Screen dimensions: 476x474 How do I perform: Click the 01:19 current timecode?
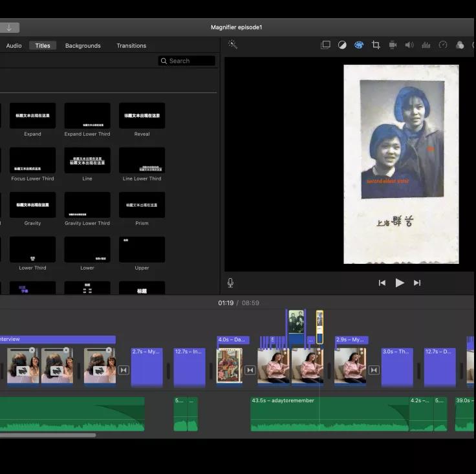[226, 303]
